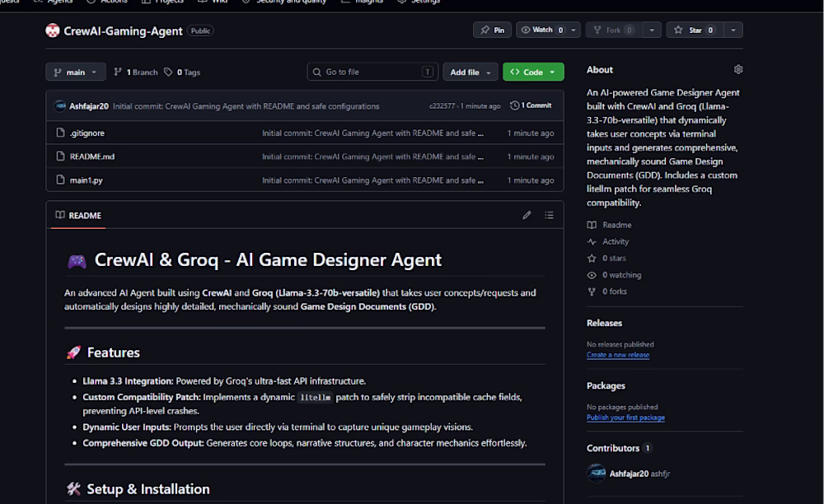View history via the 1 Commit link
824x504 pixels.
pos(531,105)
